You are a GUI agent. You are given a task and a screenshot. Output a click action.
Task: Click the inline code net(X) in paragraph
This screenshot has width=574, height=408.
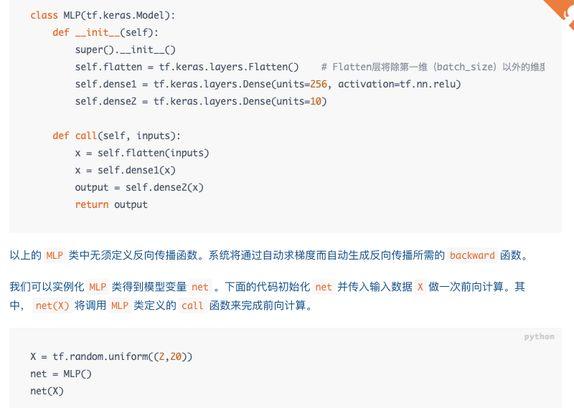(52, 306)
